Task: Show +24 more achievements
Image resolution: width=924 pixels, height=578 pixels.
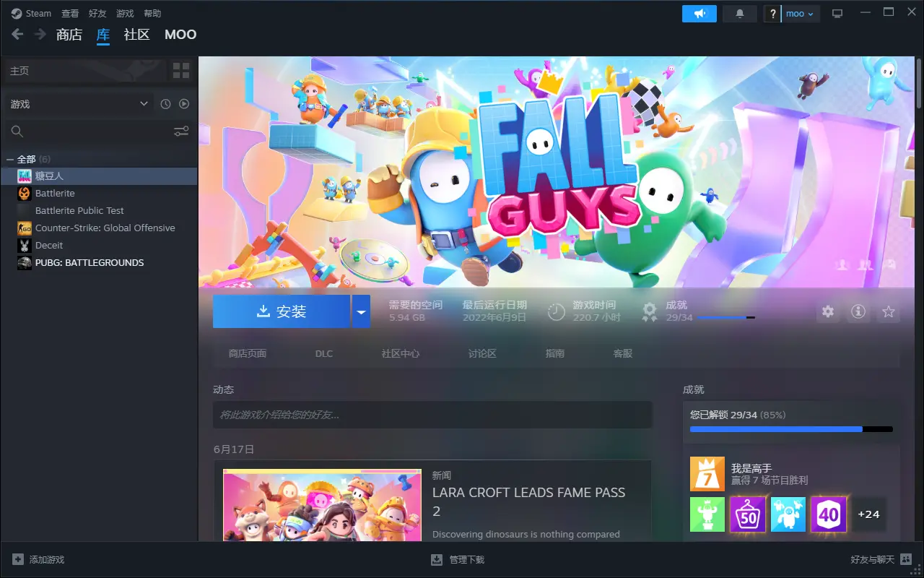Action: point(869,514)
